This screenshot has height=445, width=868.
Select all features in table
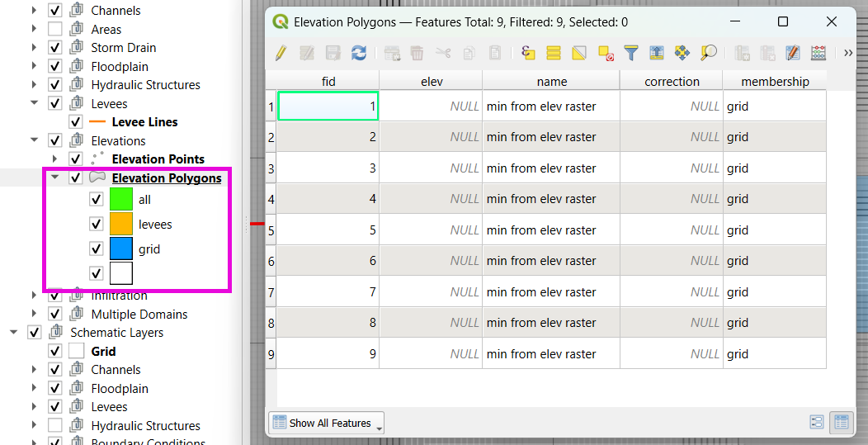[554, 53]
